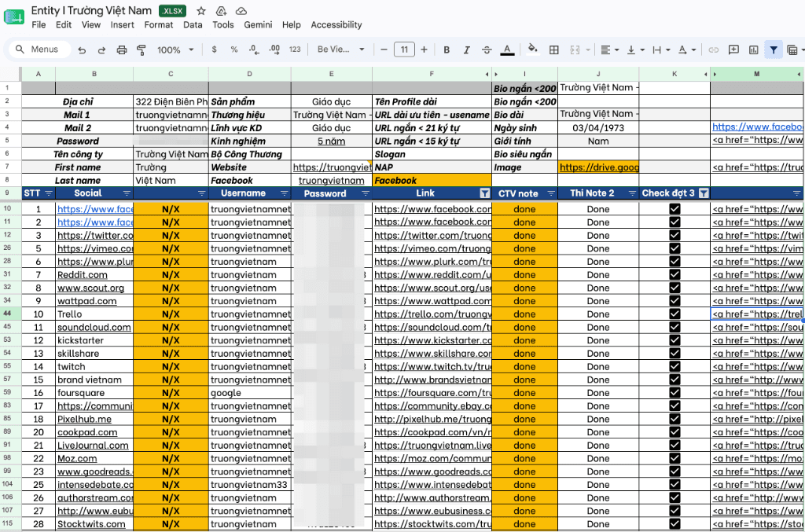This screenshot has height=532, width=805.
Task: Open the soundcloud.com link in Social column
Action: (x=94, y=328)
